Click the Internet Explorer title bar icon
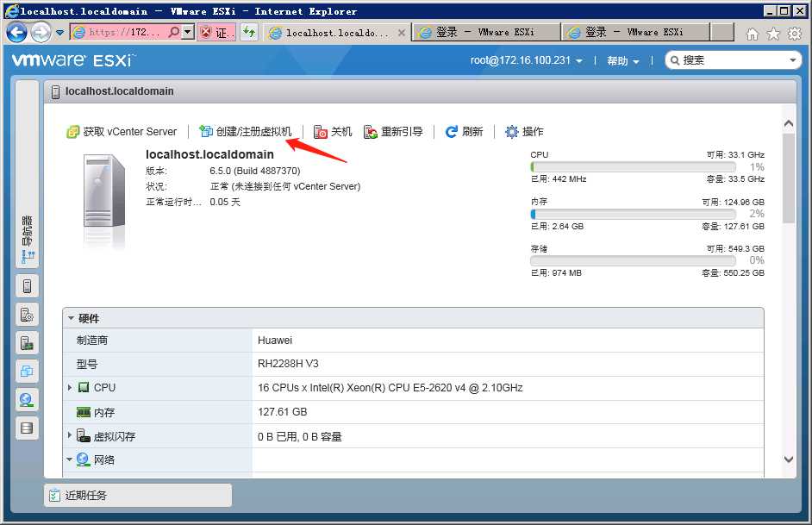Viewport: 812px width, 525px height. coord(11,11)
